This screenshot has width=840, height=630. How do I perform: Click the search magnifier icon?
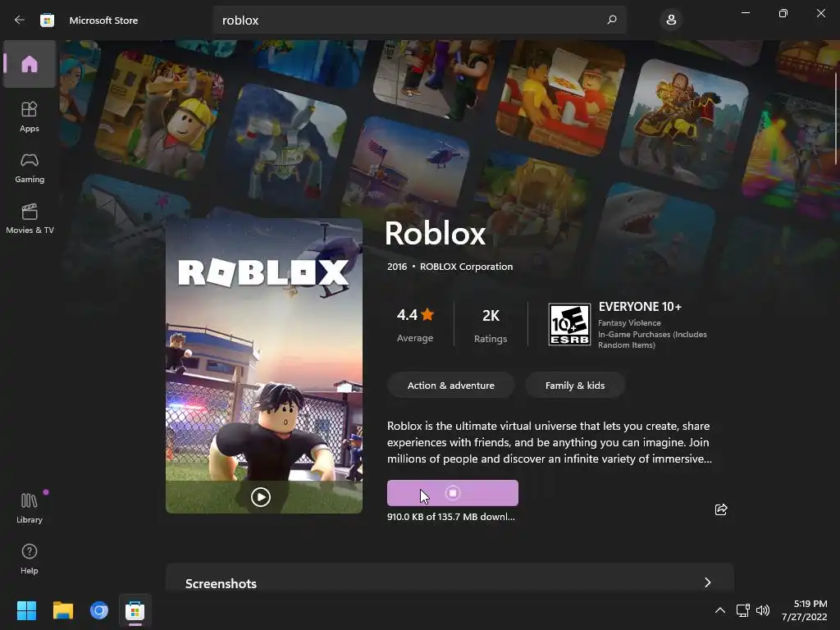click(x=612, y=20)
